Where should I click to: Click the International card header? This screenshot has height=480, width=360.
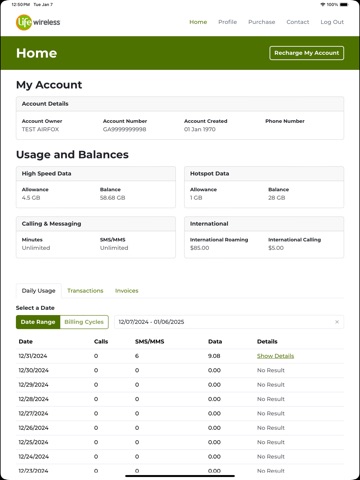(264, 224)
